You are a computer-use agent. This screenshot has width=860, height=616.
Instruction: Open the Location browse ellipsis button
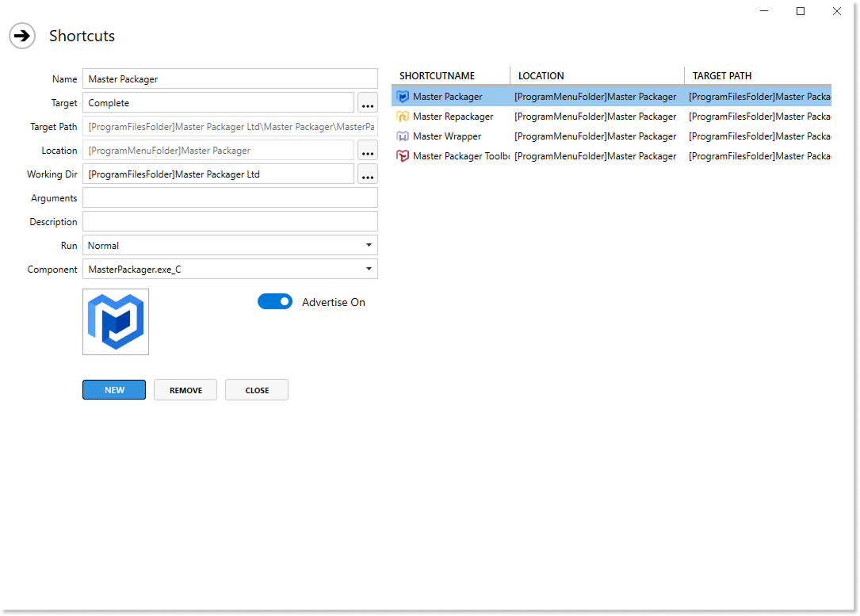point(367,151)
